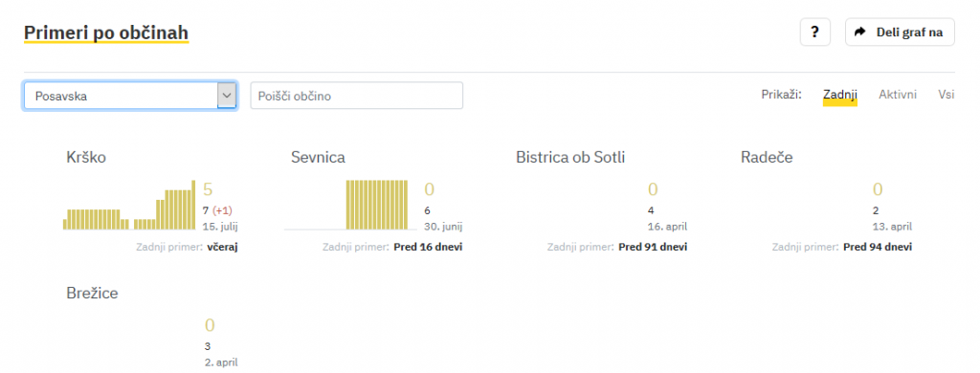Select the Zadnji display option
The height and width of the screenshot is (373, 980).
[840, 95]
